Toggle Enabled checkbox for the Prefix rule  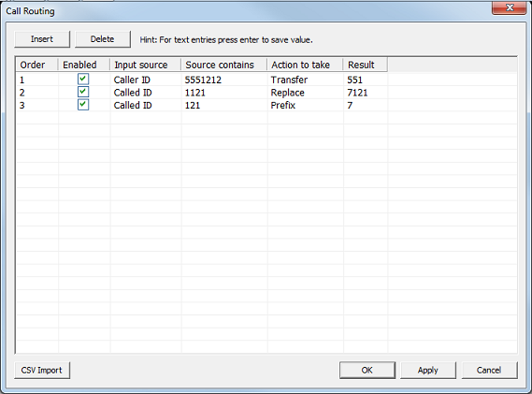[83, 105]
